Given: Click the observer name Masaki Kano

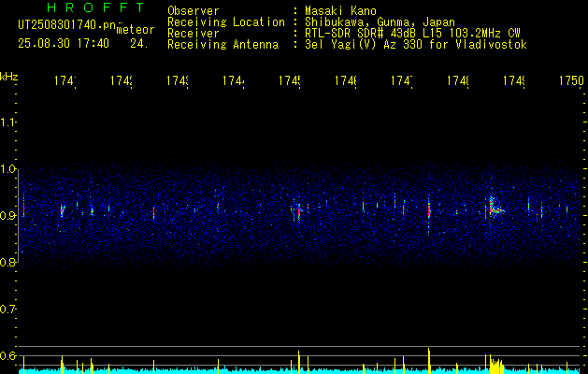Looking at the screenshot, I should coord(340,10).
